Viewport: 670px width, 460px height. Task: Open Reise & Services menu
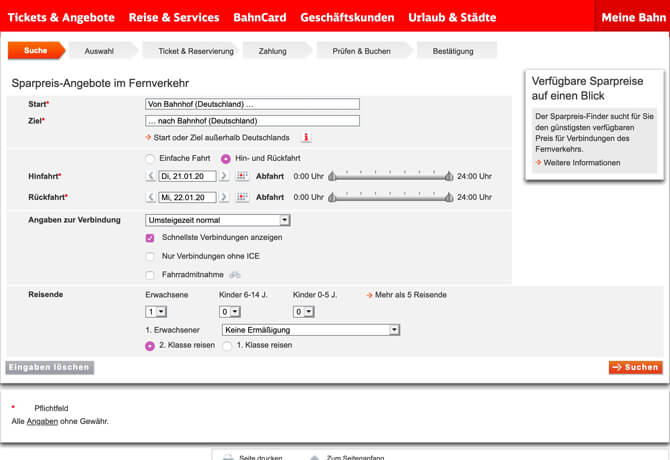(174, 18)
